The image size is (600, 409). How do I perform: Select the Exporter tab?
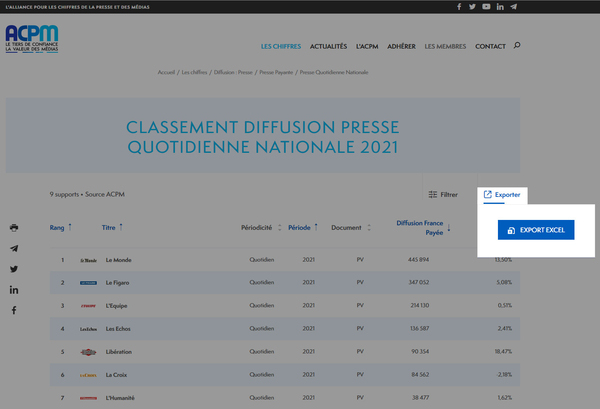tap(502, 195)
